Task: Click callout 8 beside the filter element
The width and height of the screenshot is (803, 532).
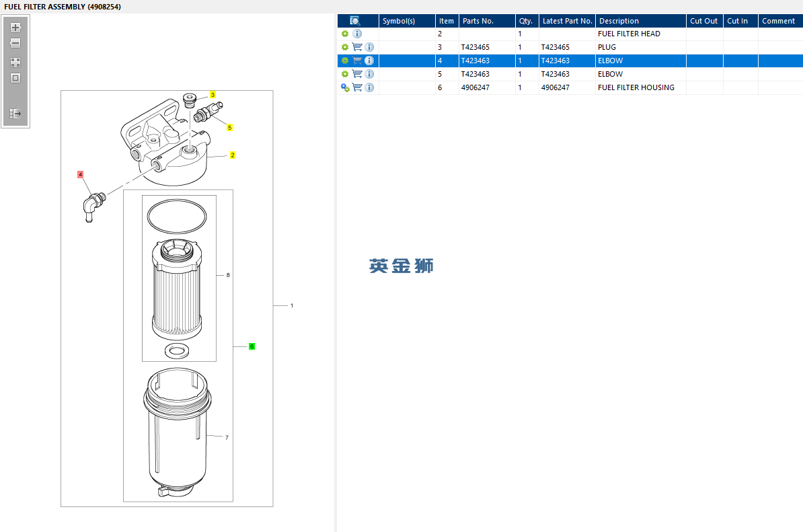Action: pos(228,276)
